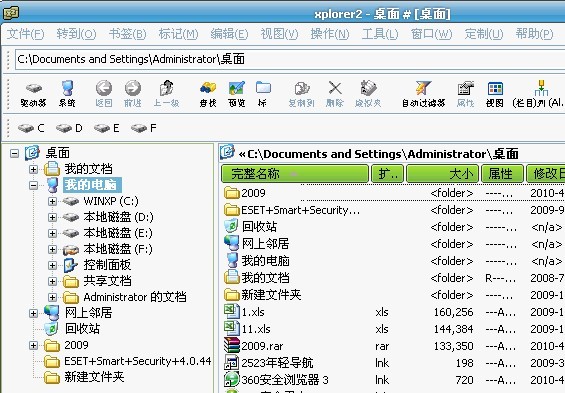The height and width of the screenshot is (393, 565).
Task: Open the 转到(O) menu
Action: tap(76, 34)
